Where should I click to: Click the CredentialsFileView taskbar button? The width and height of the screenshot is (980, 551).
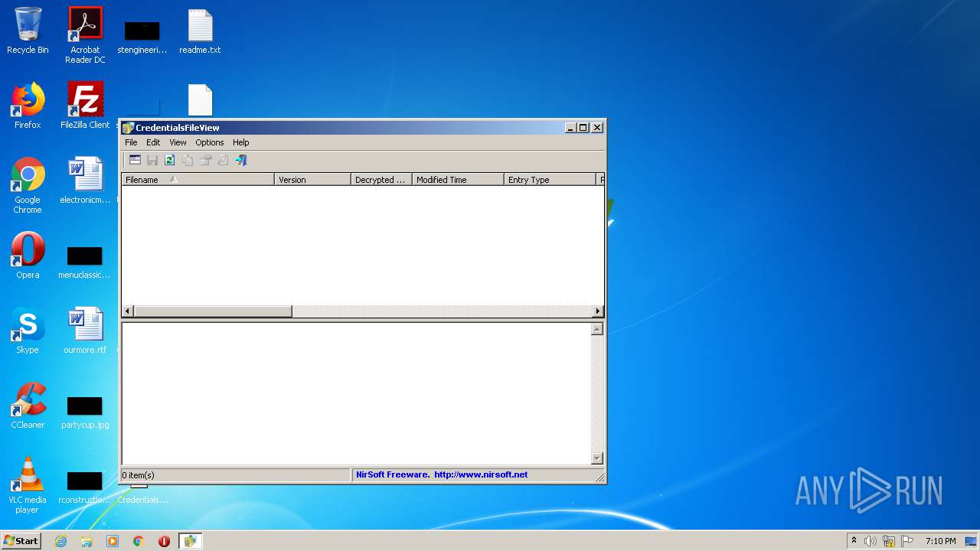[190, 541]
